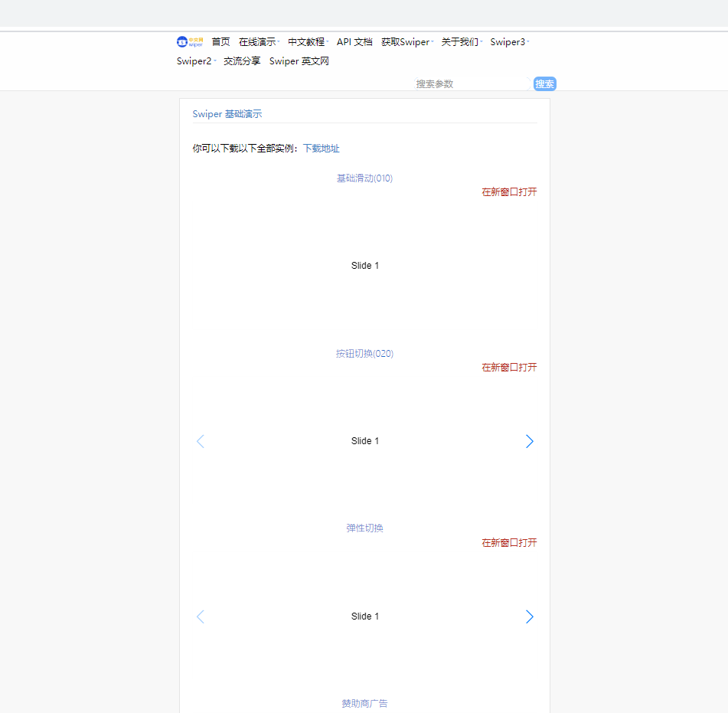Click Slide 1 in the 弹性切换 demo
Screen dimensions: 728x713
365,617
